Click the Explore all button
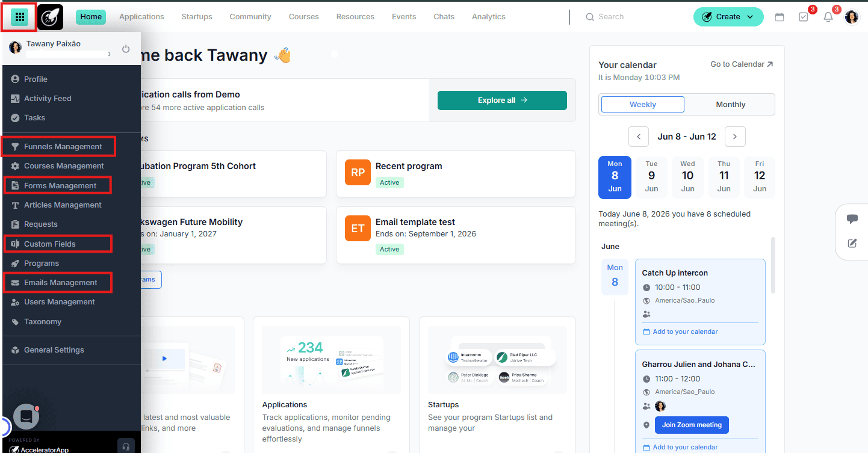The height and width of the screenshot is (453, 868). [502, 100]
